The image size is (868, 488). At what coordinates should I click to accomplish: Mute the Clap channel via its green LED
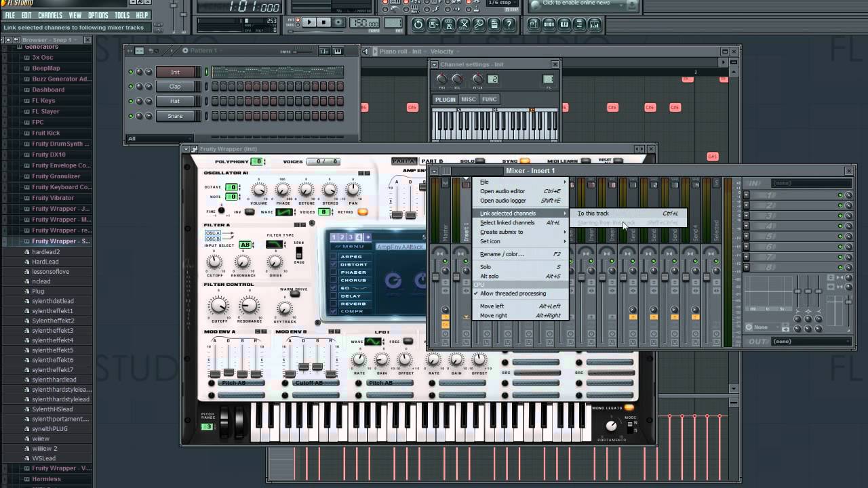130,87
